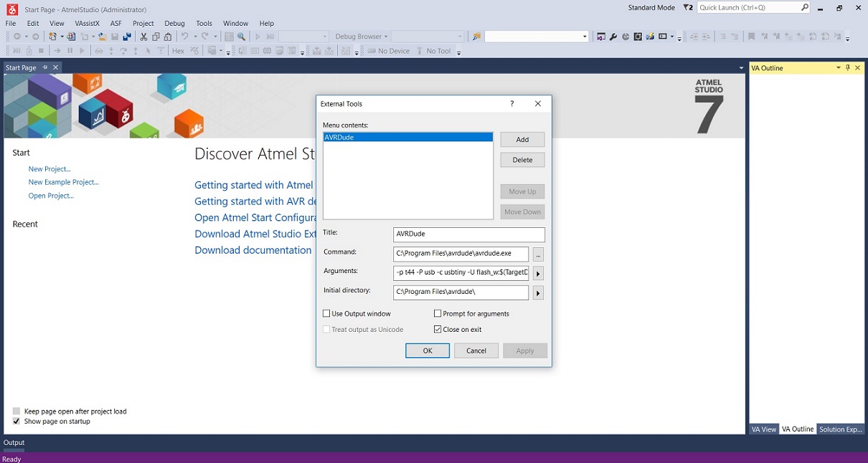Click the Quick Launch search box

[754, 8]
